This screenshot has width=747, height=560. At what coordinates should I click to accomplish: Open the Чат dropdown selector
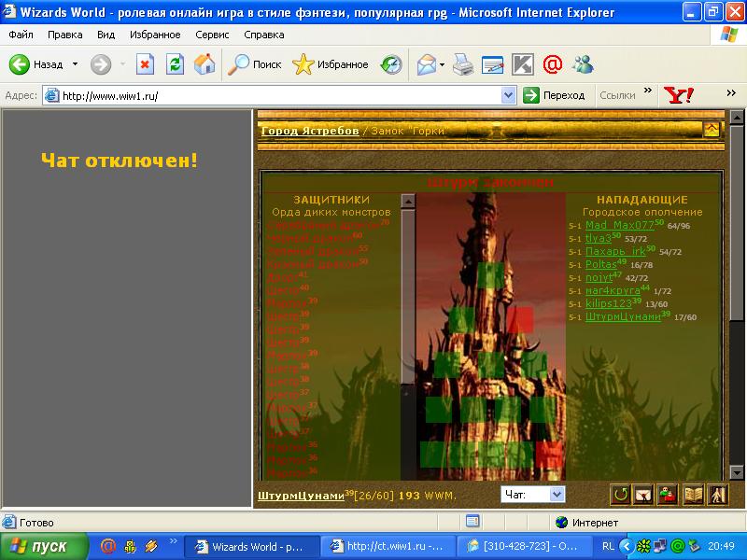pyautogui.click(x=532, y=495)
